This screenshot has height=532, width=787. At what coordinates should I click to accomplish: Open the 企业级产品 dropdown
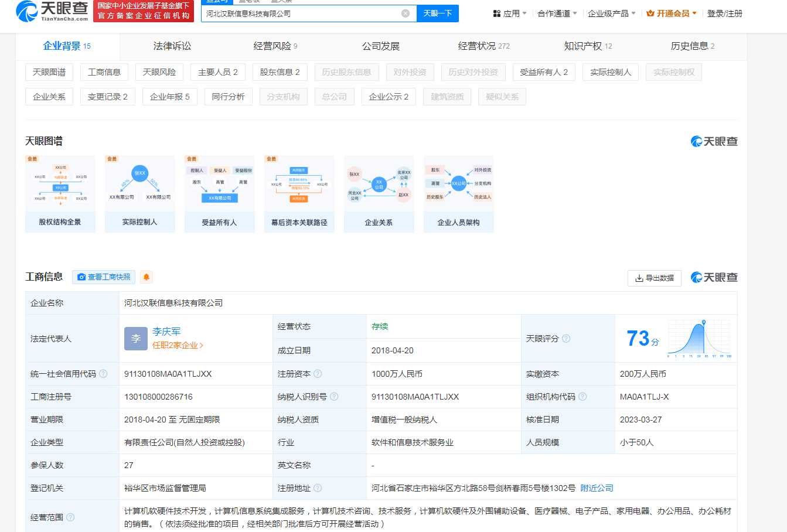(x=612, y=13)
